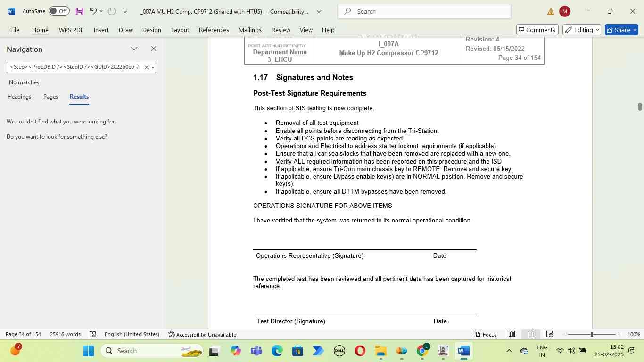Image resolution: width=644 pixels, height=362 pixels.
Task: Launch Opera browser from taskbar
Action: pos(360,351)
